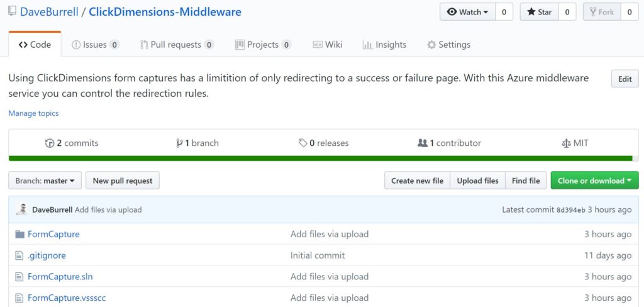This screenshot has width=644, height=307.
Task: Click the Manage topics link
Action: 34,113
